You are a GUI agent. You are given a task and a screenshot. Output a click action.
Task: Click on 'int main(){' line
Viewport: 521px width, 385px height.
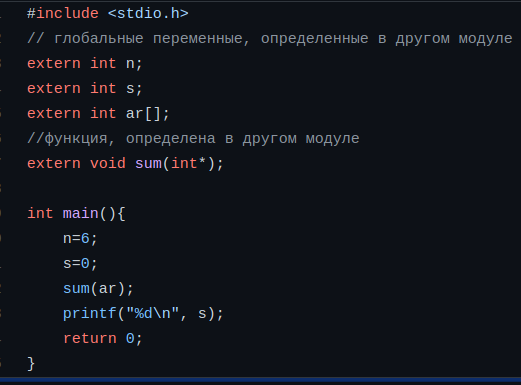[x=76, y=213]
